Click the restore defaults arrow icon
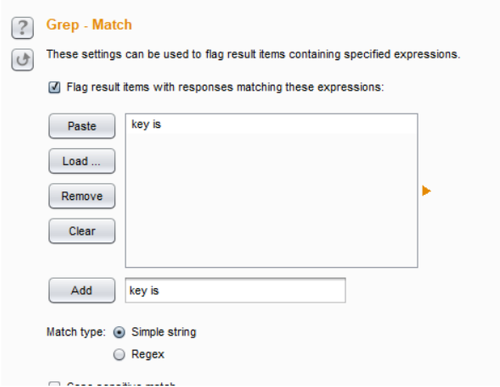The height and width of the screenshot is (387, 500). click(22, 60)
